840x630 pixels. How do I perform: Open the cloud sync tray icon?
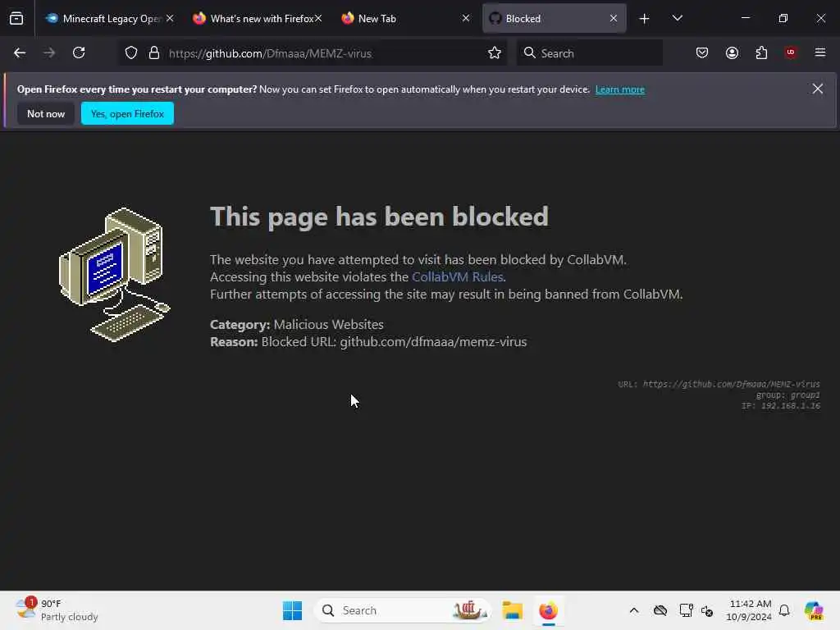coord(660,610)
